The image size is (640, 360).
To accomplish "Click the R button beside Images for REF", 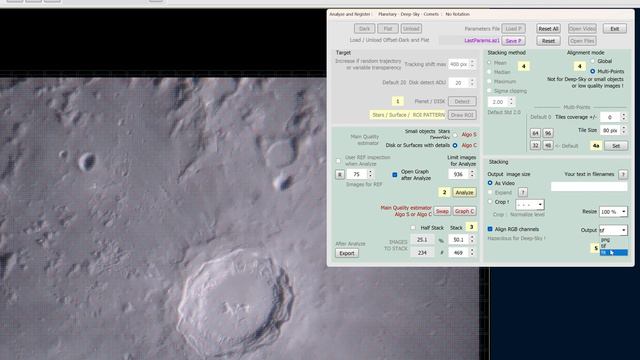I will [x=340, y=174].
